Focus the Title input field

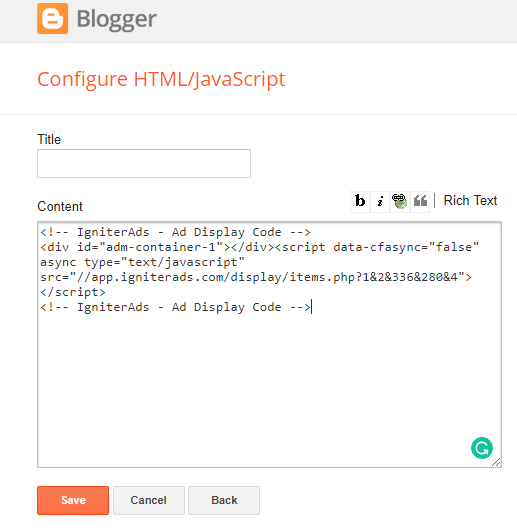144,163
